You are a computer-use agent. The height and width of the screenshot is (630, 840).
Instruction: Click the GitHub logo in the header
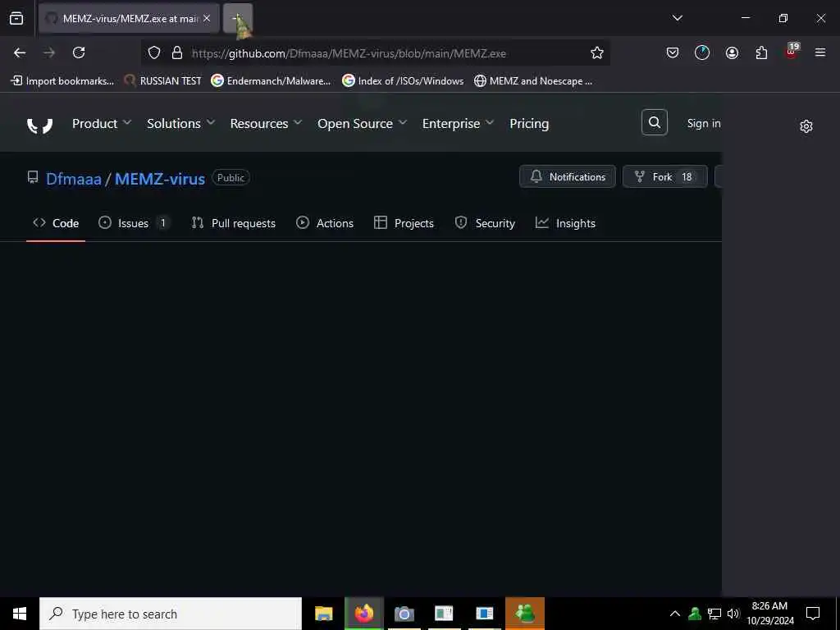click(39, 125)
